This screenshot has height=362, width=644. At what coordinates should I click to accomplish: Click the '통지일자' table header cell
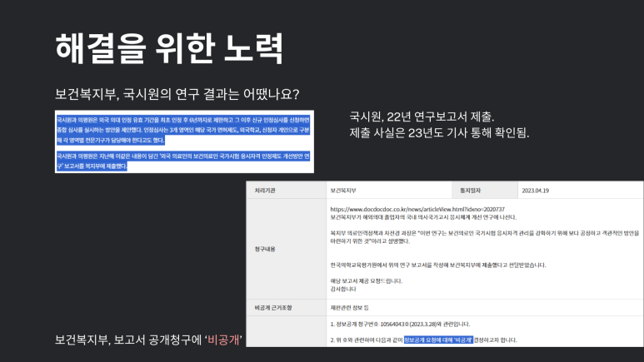(485, 191)
